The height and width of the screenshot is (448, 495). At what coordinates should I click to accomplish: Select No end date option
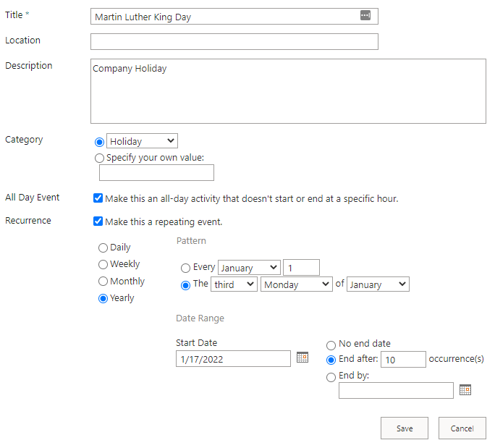tap(331, 345)
